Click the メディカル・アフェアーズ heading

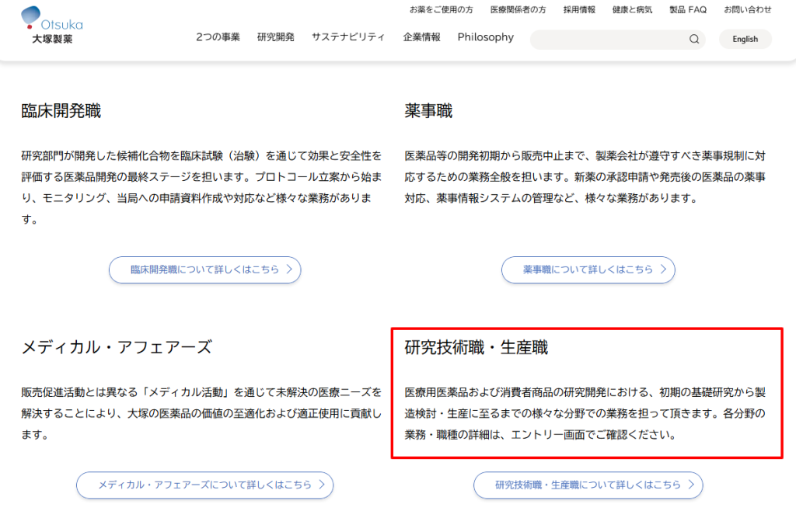coord(117,347)
